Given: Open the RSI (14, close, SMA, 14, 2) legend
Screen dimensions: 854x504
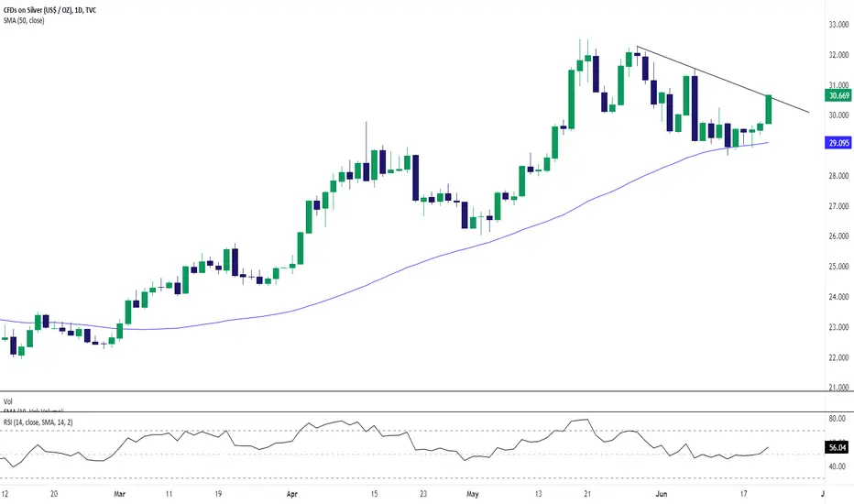Looking at the screenshot, I should pyautogui.click(x=38, y=422).
